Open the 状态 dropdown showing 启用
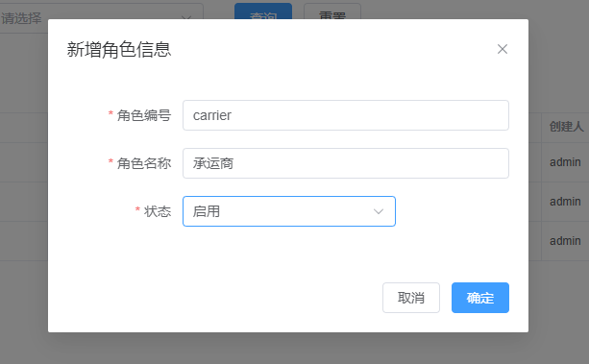The width and height of the screenshot is (589, 364). tap(289, 211)
